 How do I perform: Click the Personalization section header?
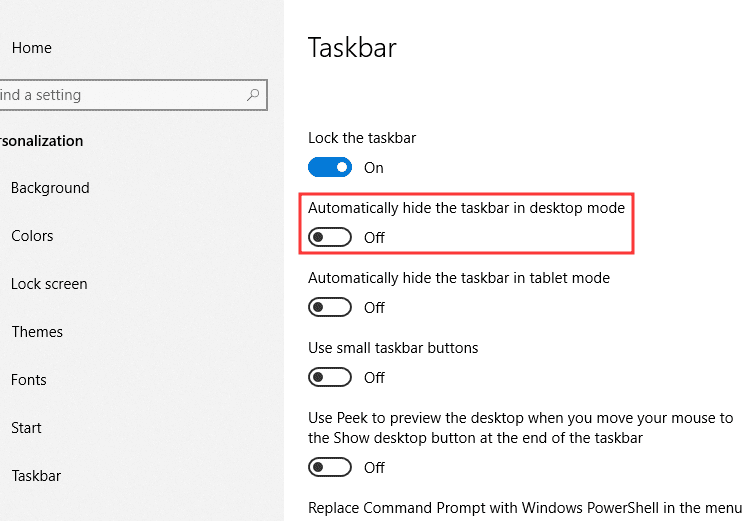pos(41,141)
